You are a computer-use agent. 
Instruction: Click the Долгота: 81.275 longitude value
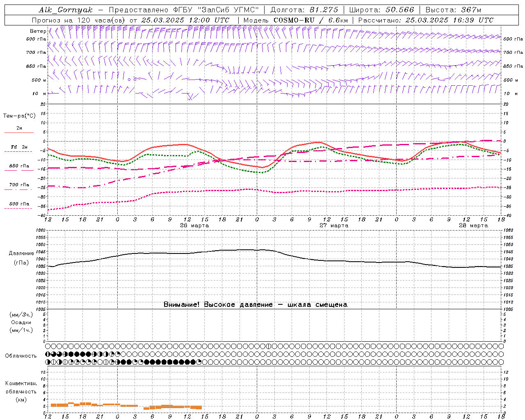[x=305, y=10]
